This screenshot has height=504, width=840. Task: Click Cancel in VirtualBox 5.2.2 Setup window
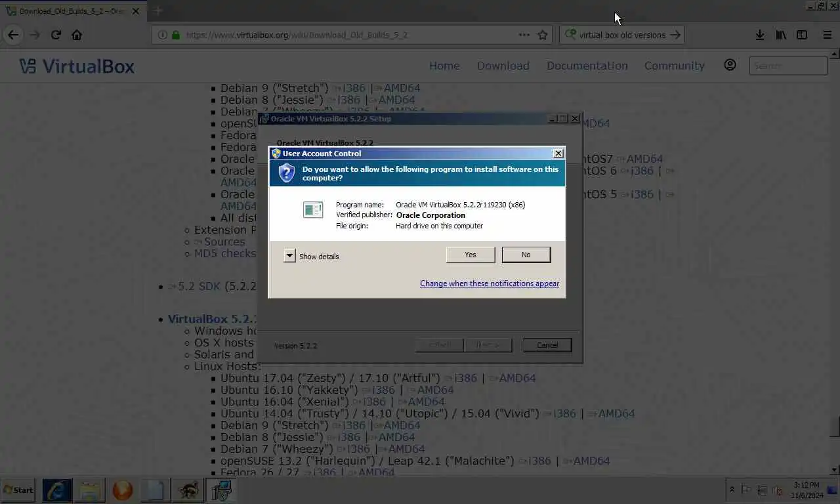coord(547,345)
